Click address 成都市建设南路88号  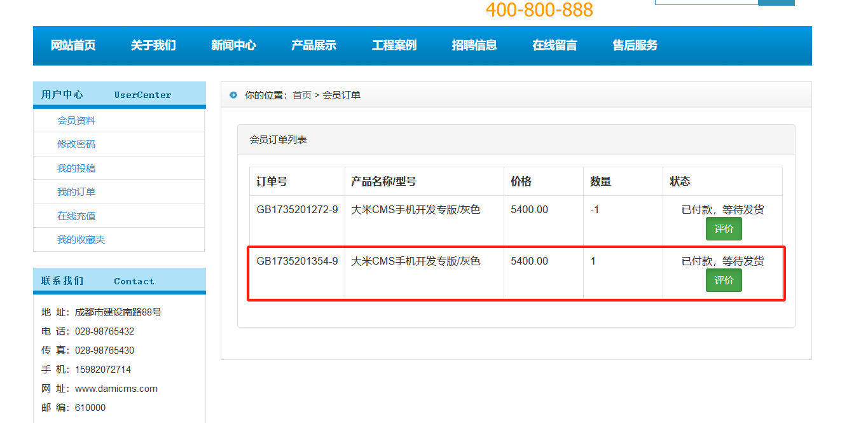tap(118, 312)
